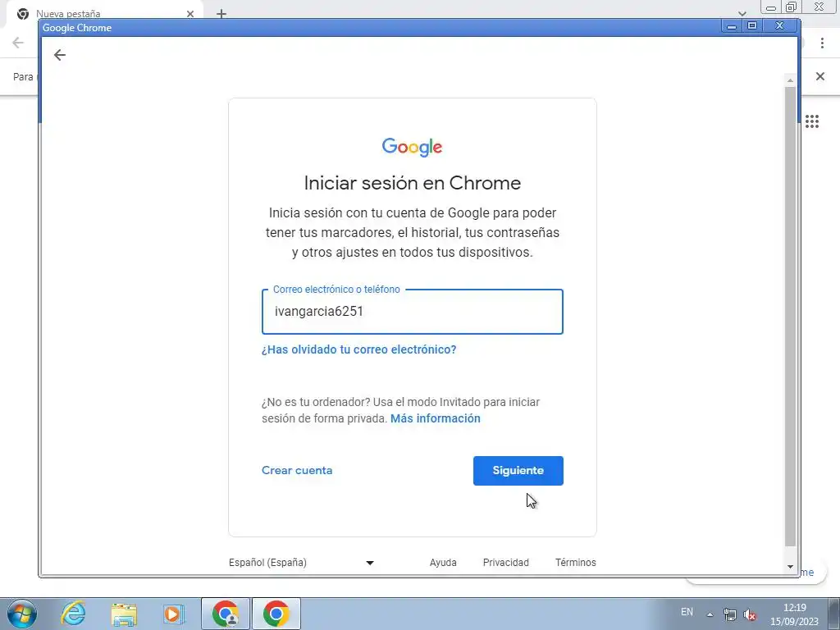Viewport: 840px width, 630px height.
Task: Open the Términos footer link
Action: tap(575, 563)
